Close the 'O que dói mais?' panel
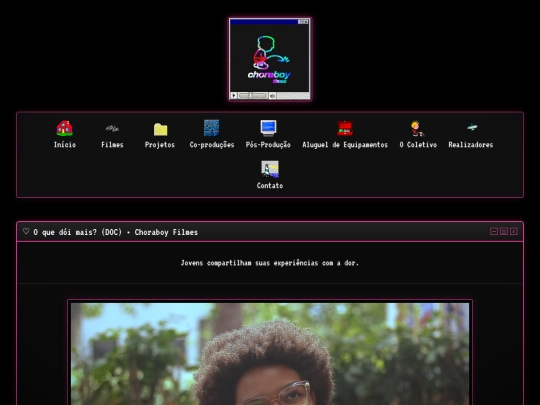 514,231
